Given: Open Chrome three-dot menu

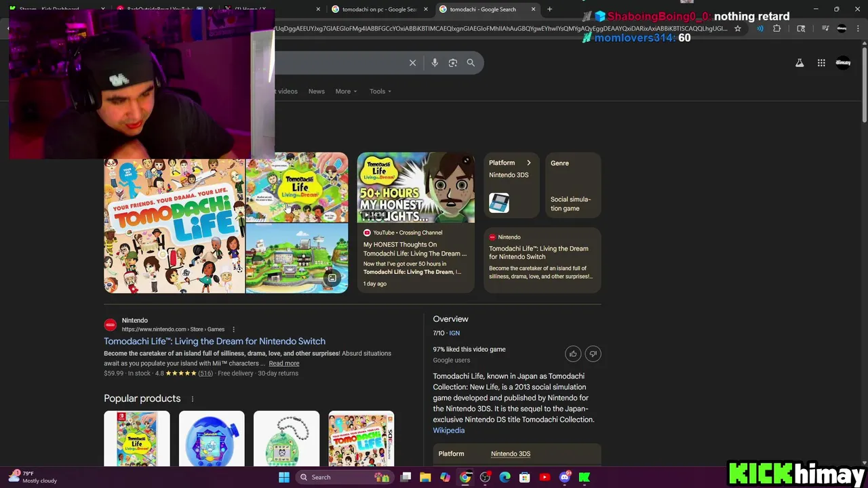Looking at the screenshot, I should click(x=857, y=28).
